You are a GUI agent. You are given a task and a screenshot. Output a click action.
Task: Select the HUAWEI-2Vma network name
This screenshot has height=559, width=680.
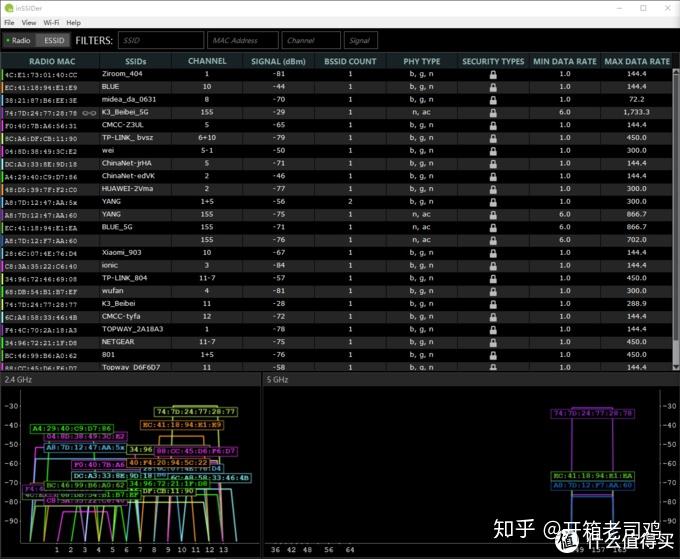pyautogui.click(x=127, y=189)
